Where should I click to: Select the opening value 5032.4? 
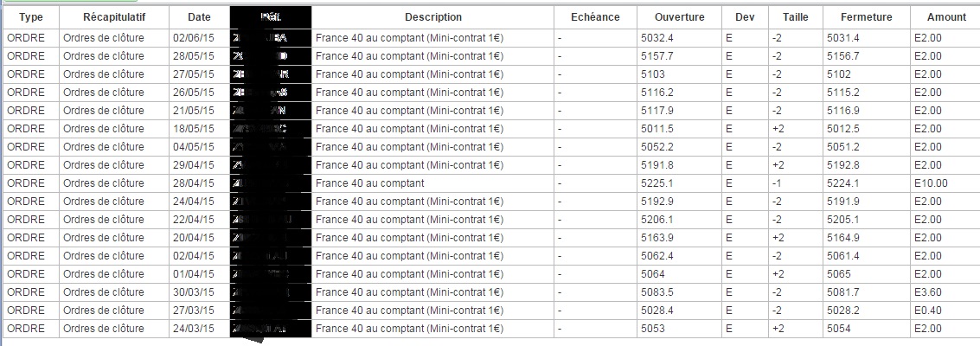[x=657, y=38]
